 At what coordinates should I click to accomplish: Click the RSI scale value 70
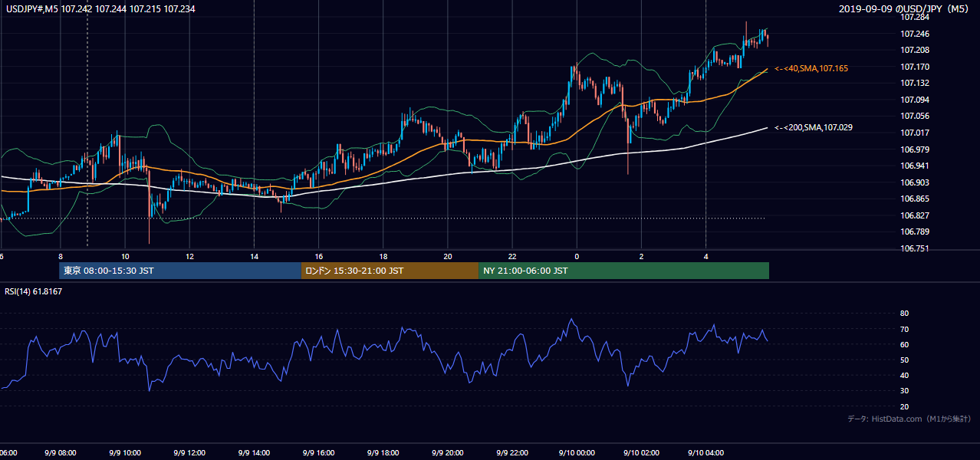(904, 330)
